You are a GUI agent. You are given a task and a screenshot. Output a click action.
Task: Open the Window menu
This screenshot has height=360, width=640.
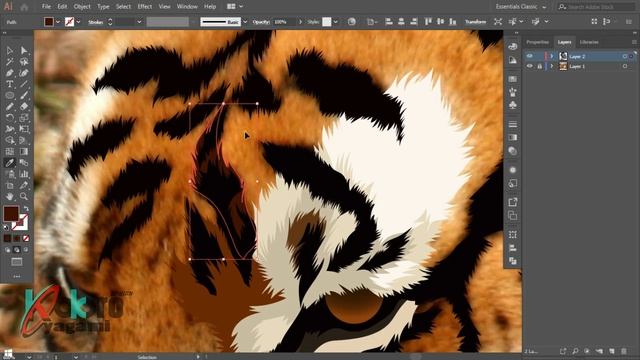point(187,7)
